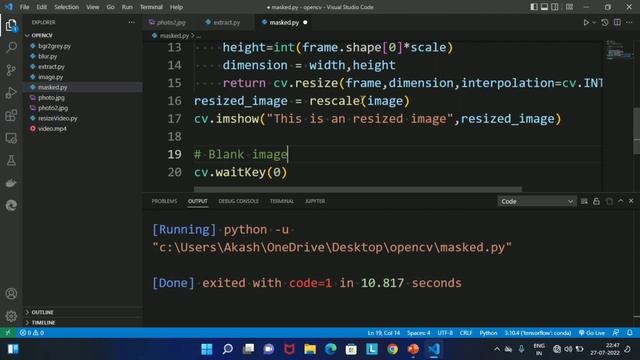Click UTF-8 encoding status entry
The image size is (640, 360).
(445, 333)
